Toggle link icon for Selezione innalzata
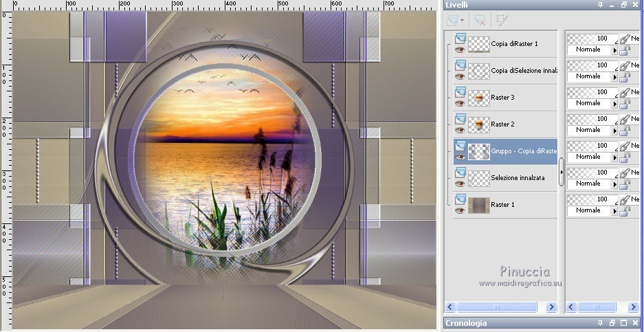 point(625,172)
